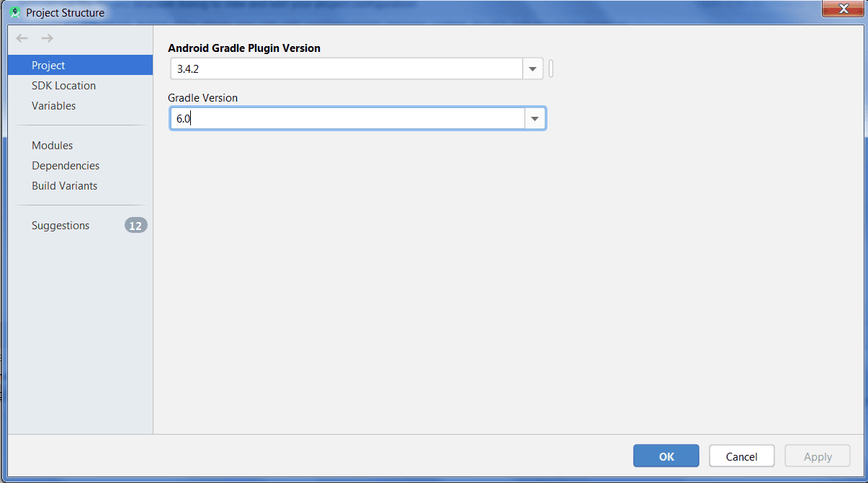868x483 pixels.
Task: Open the Suggestions section showing 12 items
Action: pos(61,225)
